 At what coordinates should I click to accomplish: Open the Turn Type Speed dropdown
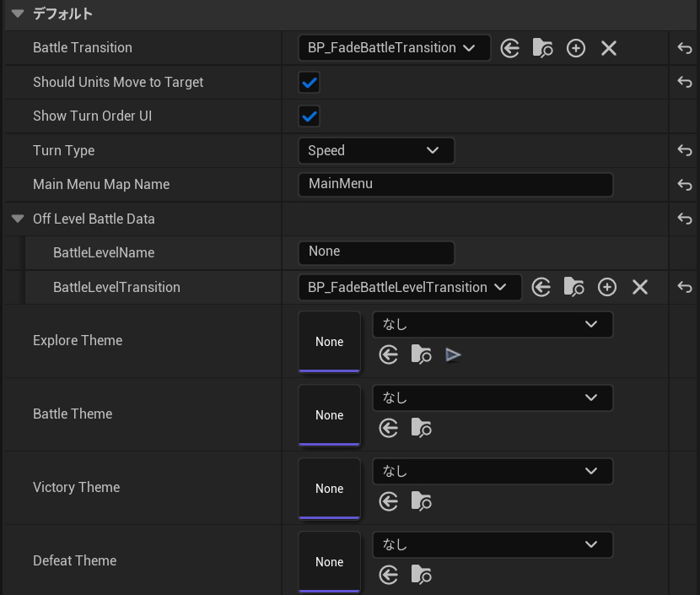[376, 150]
